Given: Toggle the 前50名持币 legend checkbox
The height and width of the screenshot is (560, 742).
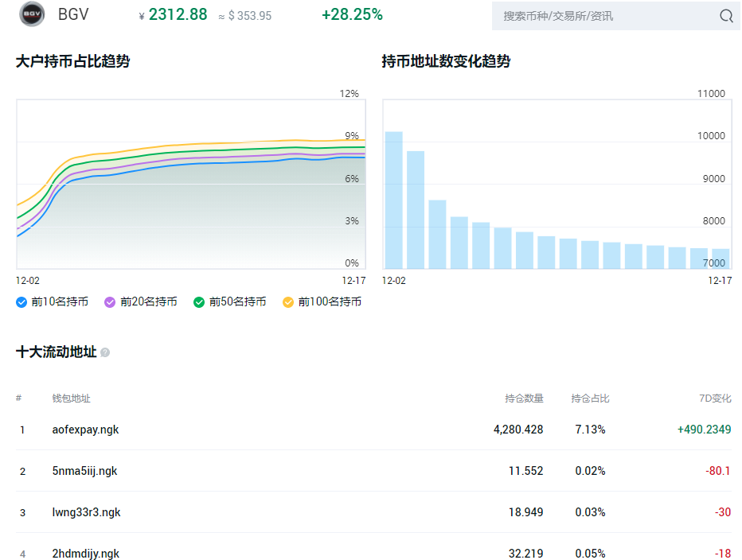Looking at the screenshot, I should (x=199, y=302).
